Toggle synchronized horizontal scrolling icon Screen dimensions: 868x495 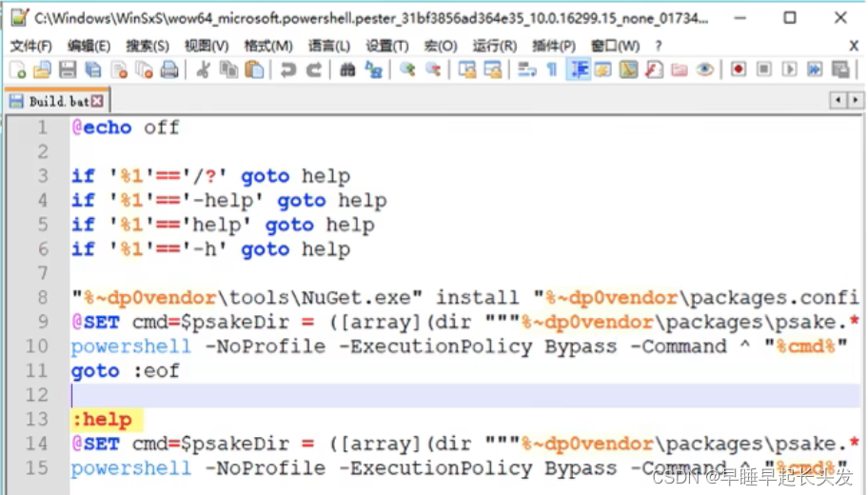493,69
